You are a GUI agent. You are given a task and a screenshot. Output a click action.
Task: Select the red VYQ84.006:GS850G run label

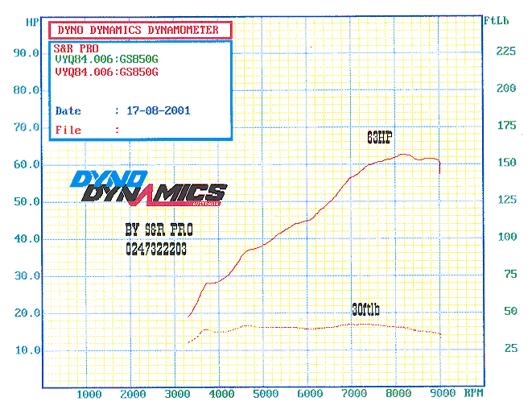(106, 72)
